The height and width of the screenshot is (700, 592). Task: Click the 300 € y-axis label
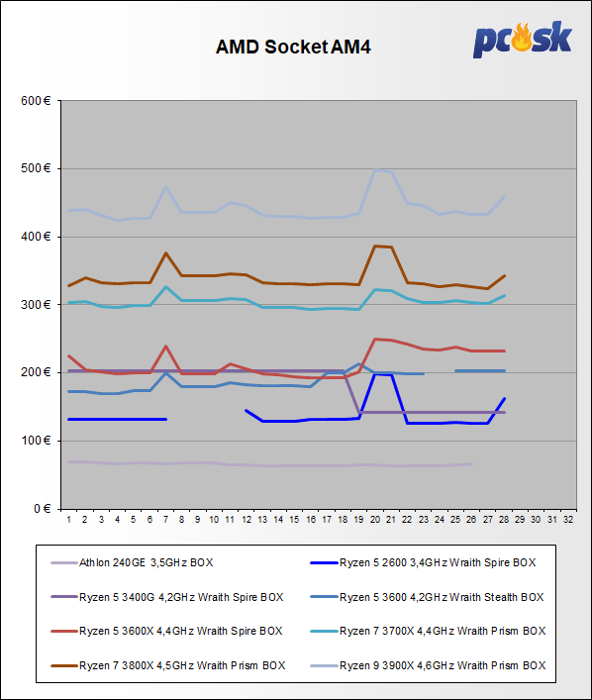pos(36,305)
